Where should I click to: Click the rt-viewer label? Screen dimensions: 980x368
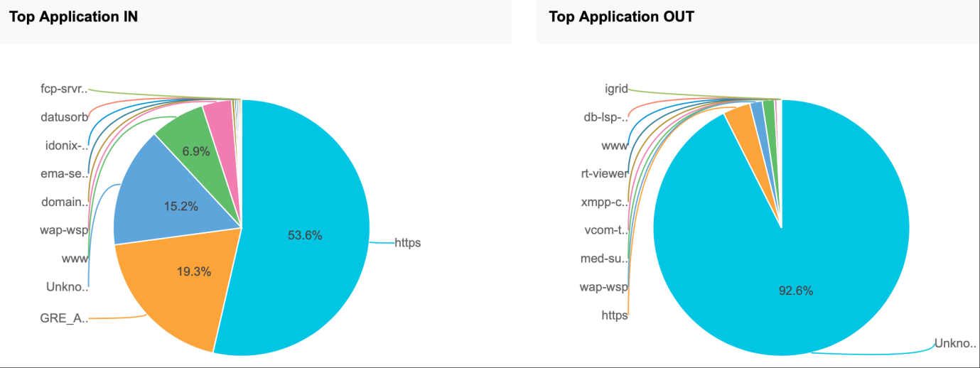pyautogui.click(x=604, y=173)
